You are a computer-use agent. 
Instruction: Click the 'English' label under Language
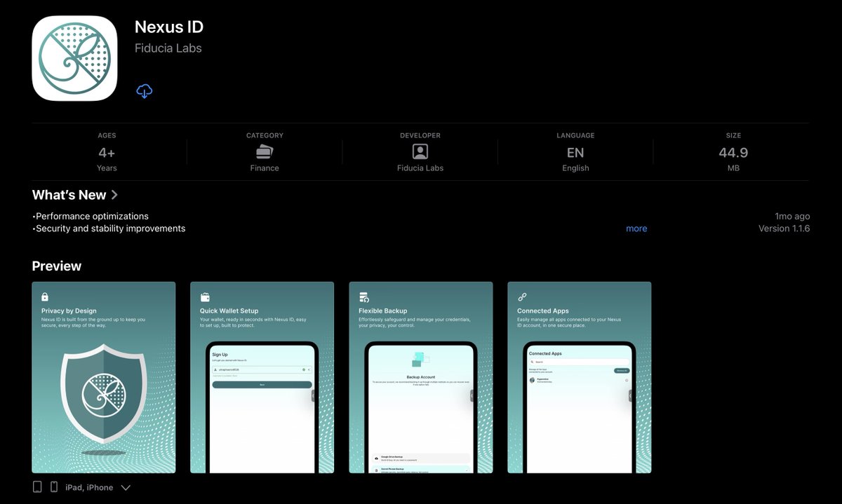tap(575, 168)
